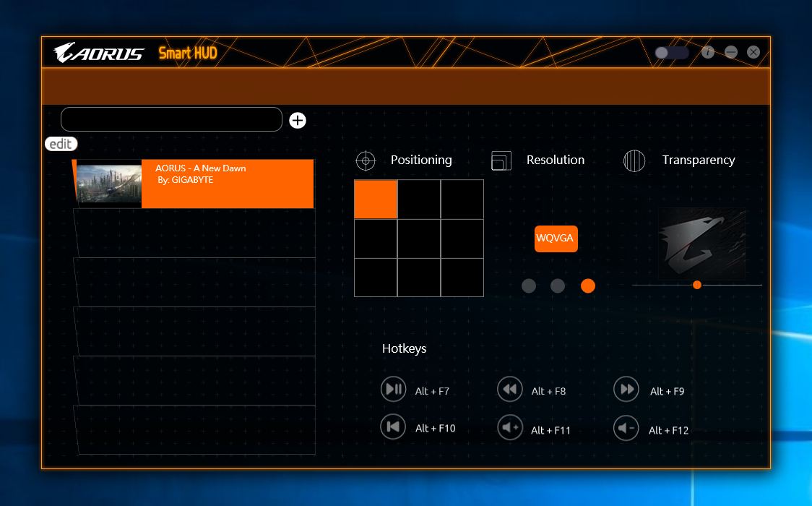This screenshot has width=812, height=506.
Task: Click the transparency slider handle
Action: [697, 285]
